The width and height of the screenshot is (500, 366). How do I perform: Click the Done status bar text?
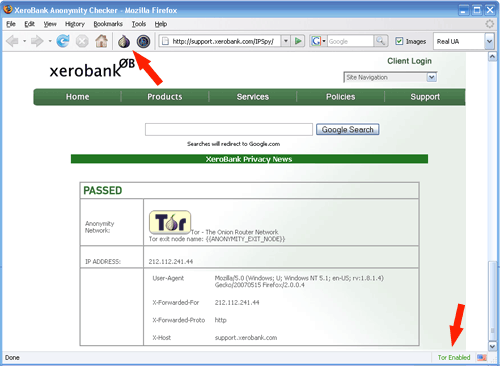[x=12, y=357]
